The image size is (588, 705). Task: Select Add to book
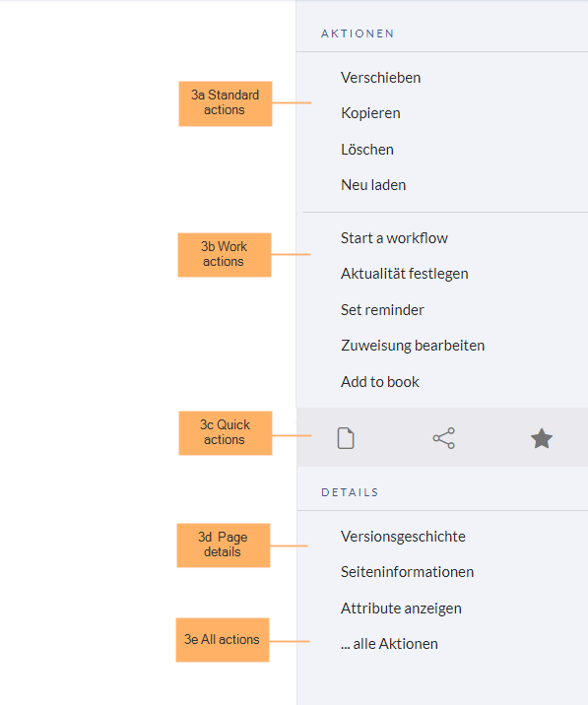(380, 382)
